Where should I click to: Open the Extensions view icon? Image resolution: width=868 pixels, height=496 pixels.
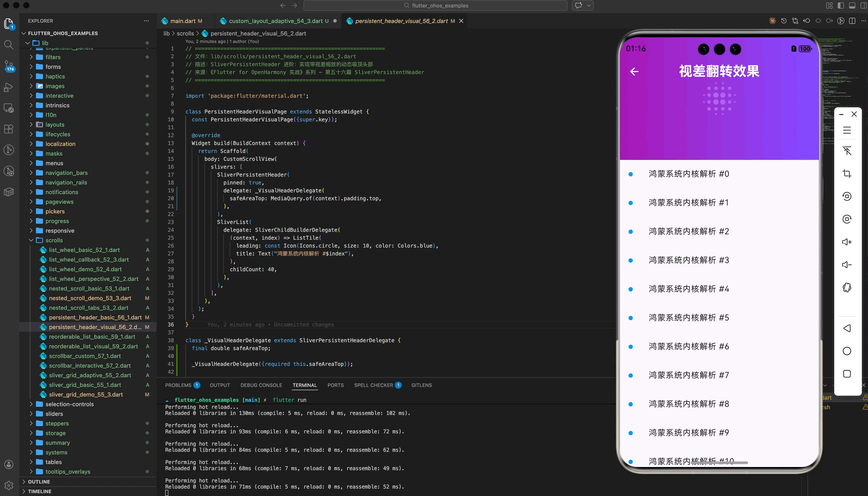coord(8,129)
